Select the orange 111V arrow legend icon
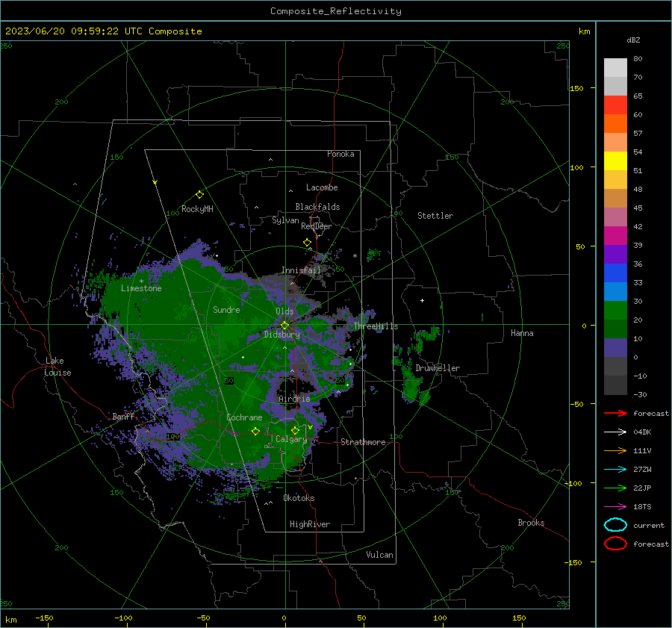672x628 pixels. point(615,450)
